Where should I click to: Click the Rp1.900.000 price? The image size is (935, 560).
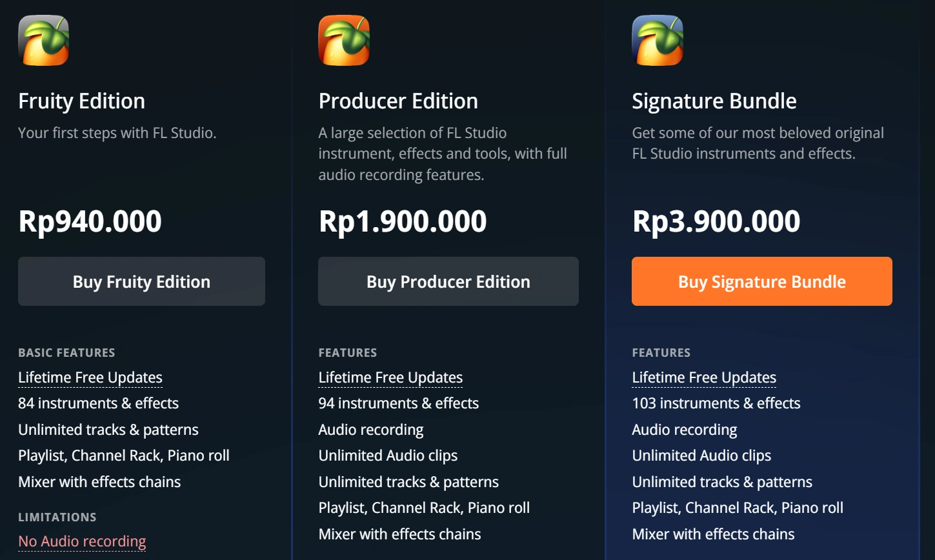coord(403,221)
